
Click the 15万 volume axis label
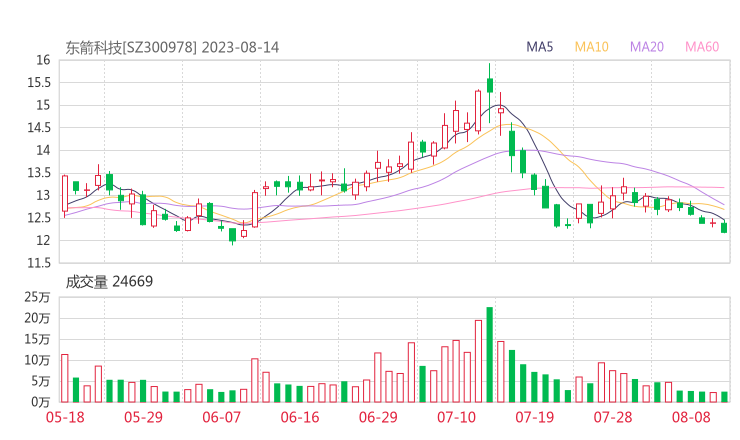point(37,339)
